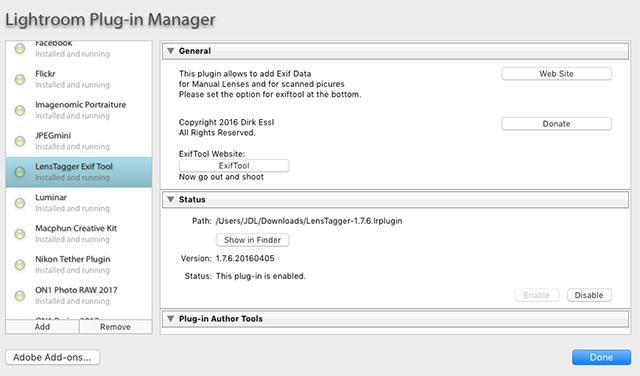640x376 pixels.
Task: Click the Donate button
Action: 556,124
